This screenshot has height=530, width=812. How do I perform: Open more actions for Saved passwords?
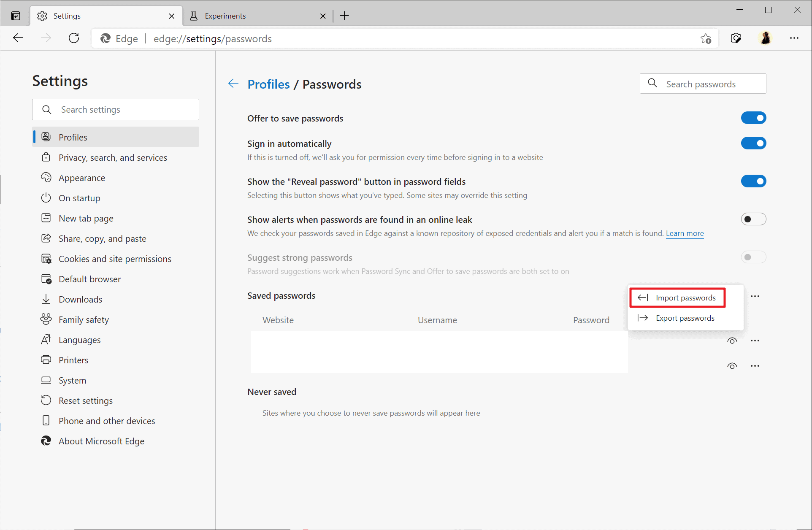point(755,296)
